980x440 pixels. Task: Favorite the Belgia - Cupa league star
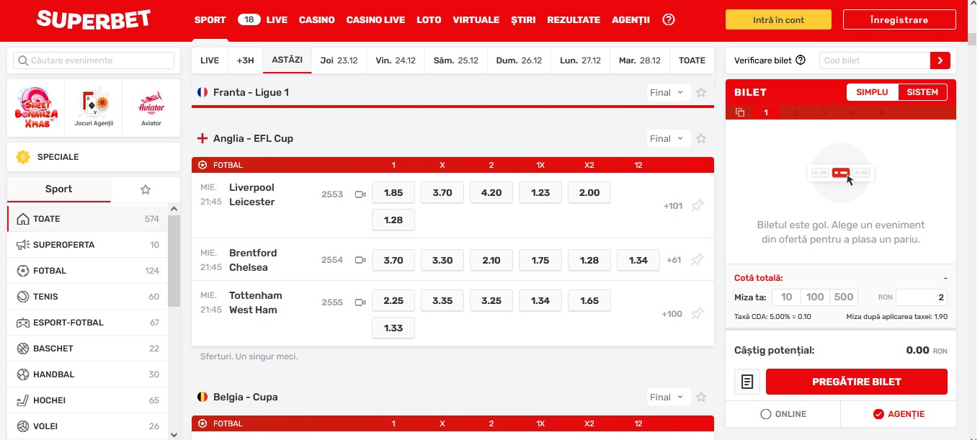(x=701, y=398)
